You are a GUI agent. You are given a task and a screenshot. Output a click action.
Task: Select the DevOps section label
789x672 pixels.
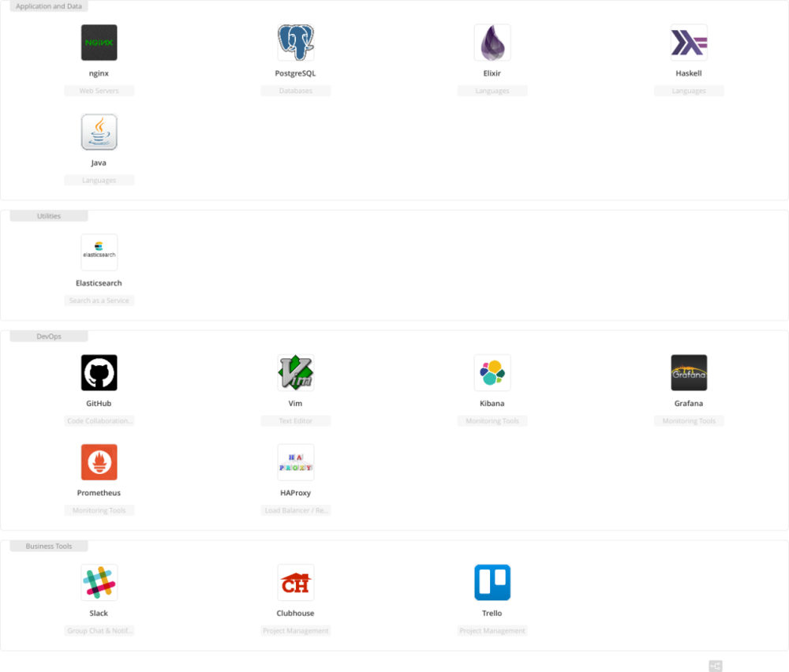[x=49, y=336]
